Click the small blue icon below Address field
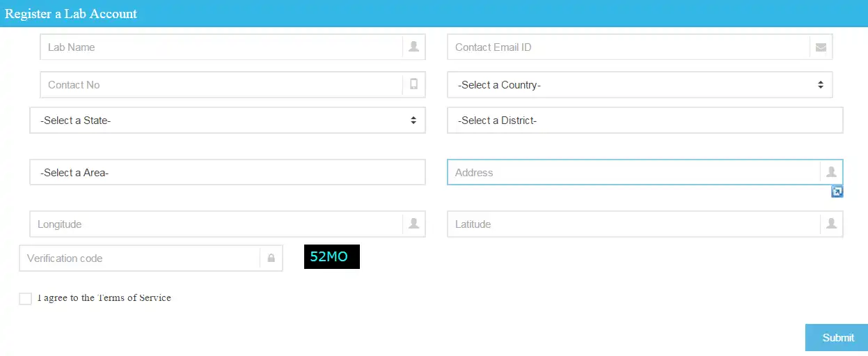This screenshot has width=868, height=356. 837,192
